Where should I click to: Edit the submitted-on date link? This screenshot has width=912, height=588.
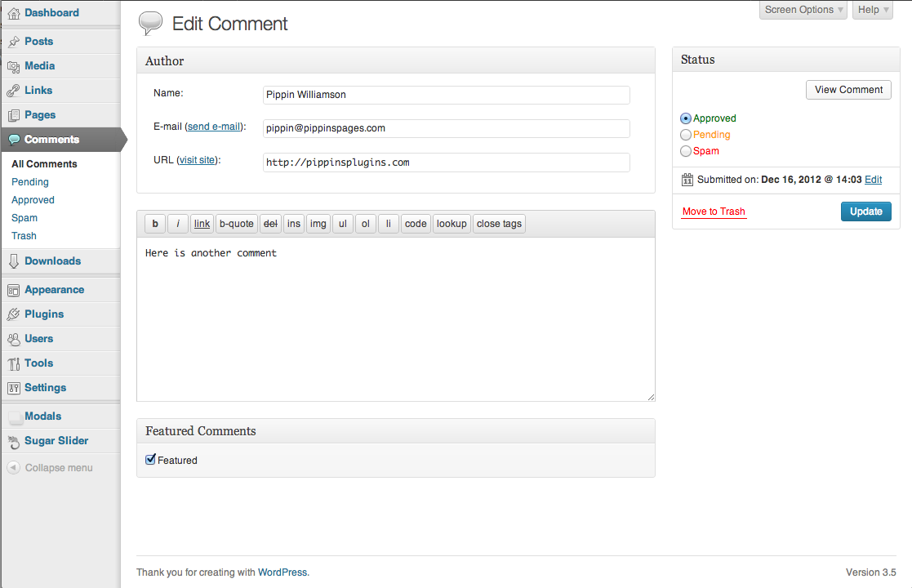point(873,180)
